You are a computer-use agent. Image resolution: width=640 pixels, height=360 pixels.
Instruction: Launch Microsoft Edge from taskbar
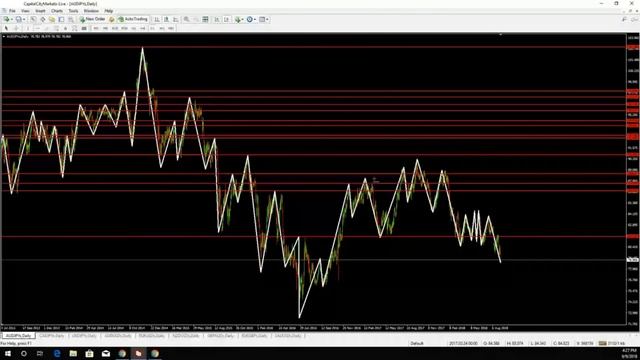(57, 353)
